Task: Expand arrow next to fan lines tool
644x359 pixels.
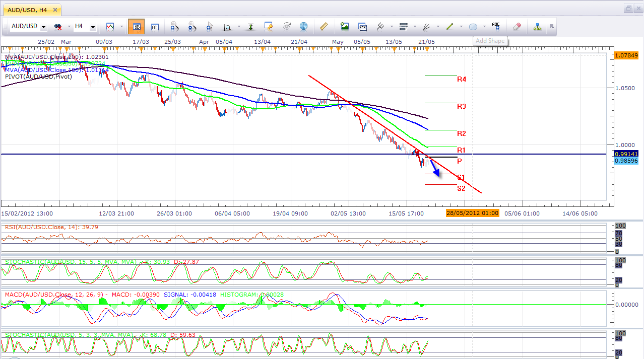Action: (x=437, y=27)
